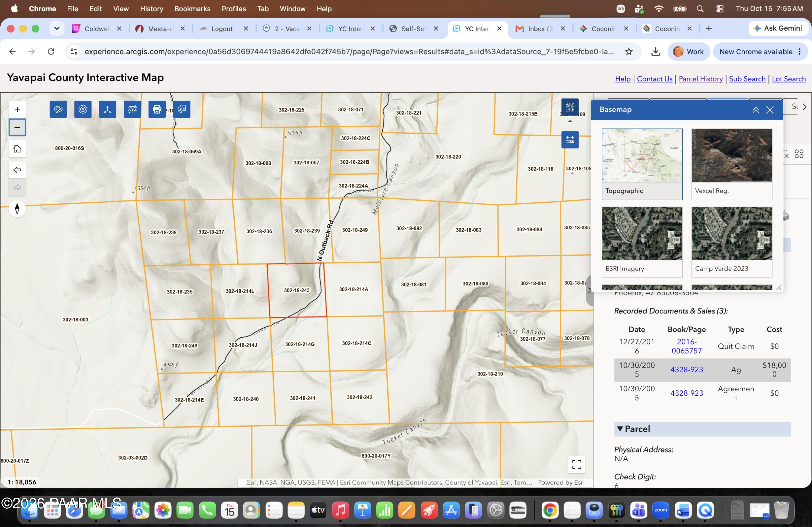Zoom out on the map
This screenshot has height=527, width=812.
pos(17,127)
